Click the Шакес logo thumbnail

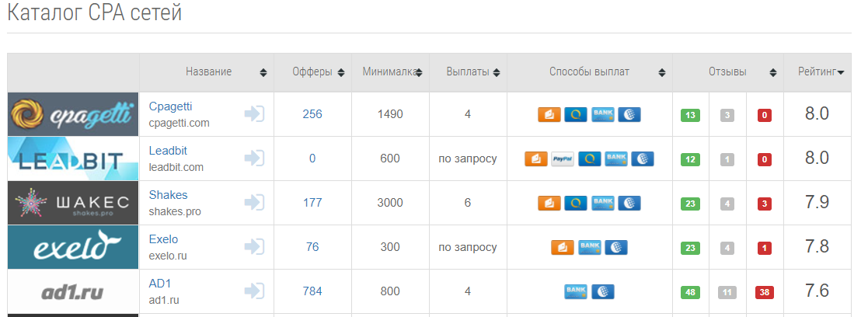73,203
